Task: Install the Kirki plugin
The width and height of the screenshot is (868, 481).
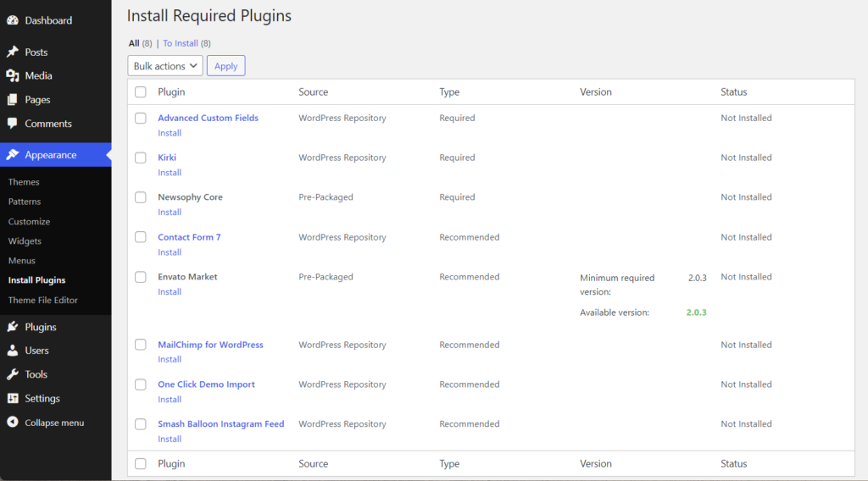Action: click(170, 173)
